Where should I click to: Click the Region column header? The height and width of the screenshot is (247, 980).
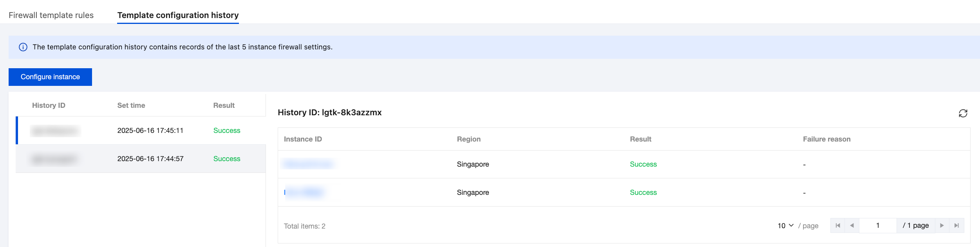(x=468, y=139)
